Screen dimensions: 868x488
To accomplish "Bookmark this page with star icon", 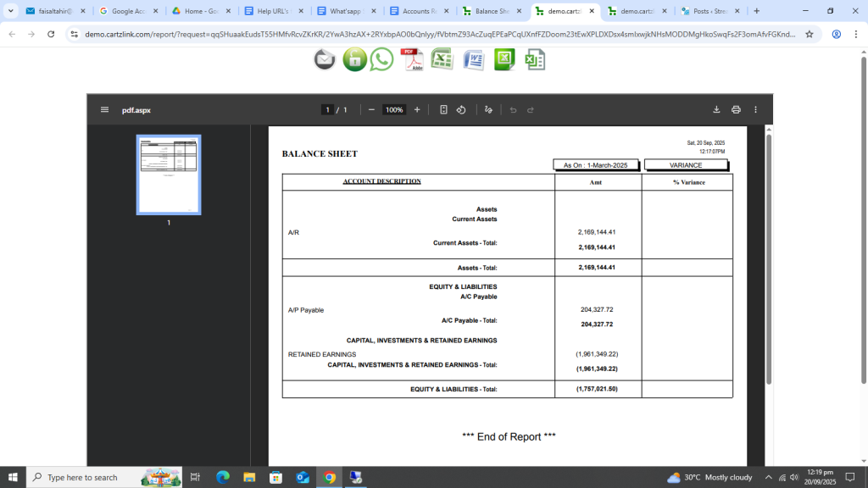I will point(810,34).
